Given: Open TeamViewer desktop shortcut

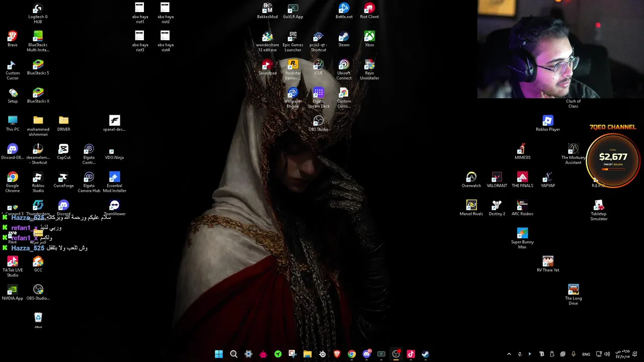Looking at the screenshot, I should coord(114,208).
